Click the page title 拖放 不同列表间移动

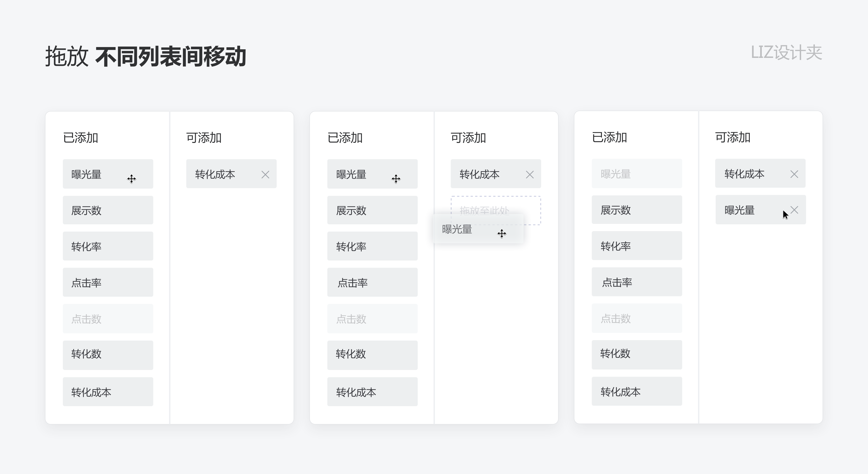click(x=146, y=56)
